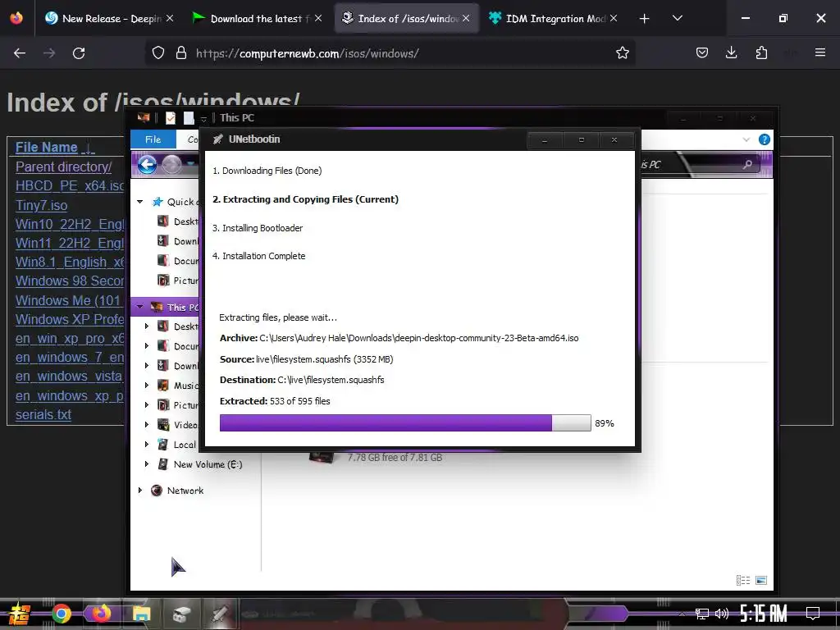The height and width of the screenshot is (630, 840).
Task: Click the UNetbootin title bar icon
Action: pos(217,139)
